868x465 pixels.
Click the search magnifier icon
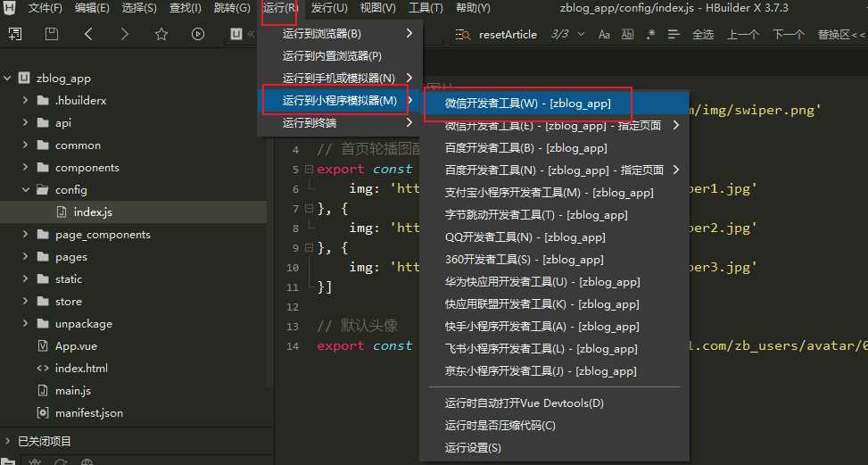(x=462, y=35)
